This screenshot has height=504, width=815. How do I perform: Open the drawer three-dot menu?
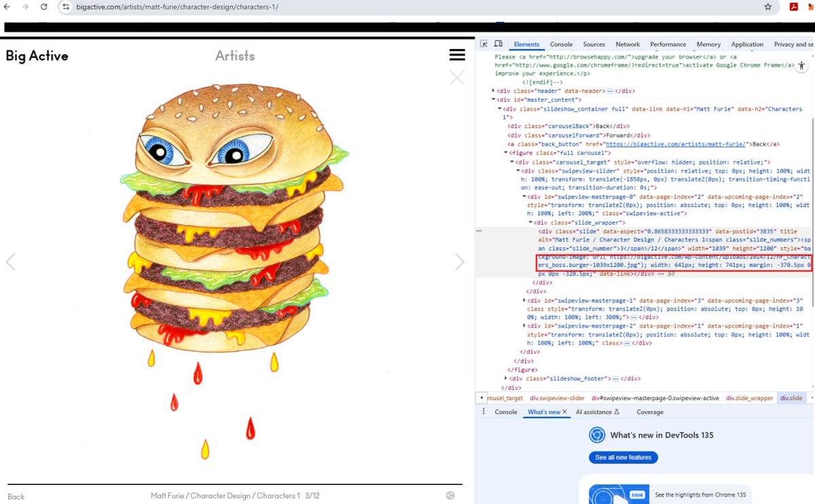pos(484,412)
